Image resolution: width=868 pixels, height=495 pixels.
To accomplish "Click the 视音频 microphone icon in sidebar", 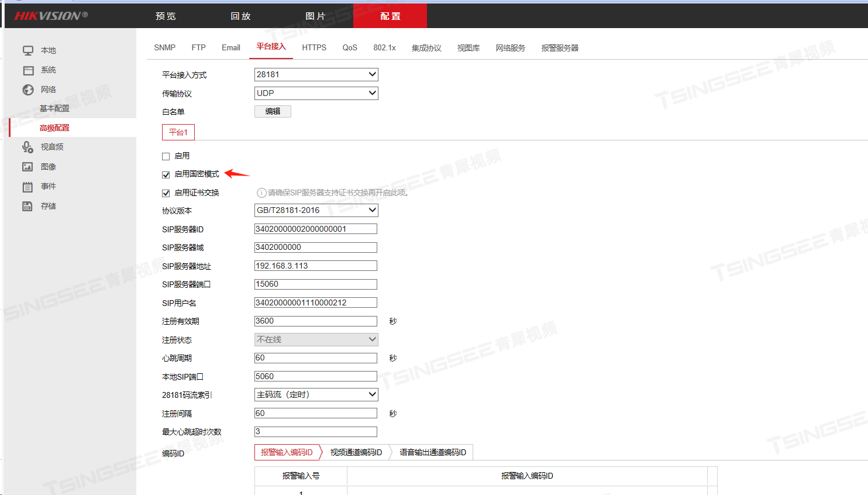I will point(27,147).
